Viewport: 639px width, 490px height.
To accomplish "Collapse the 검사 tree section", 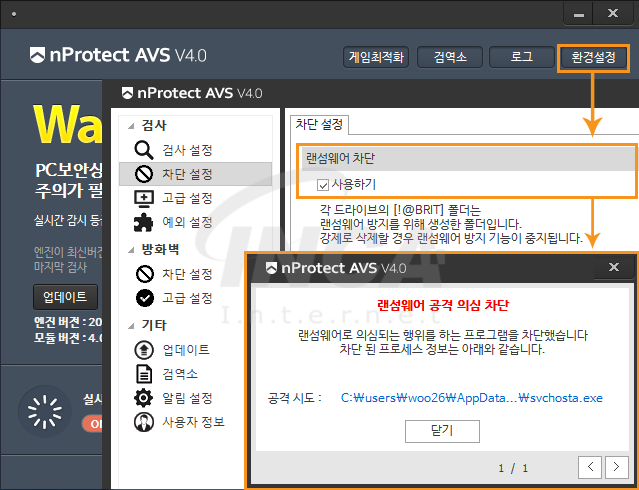I will pos(131,126).
